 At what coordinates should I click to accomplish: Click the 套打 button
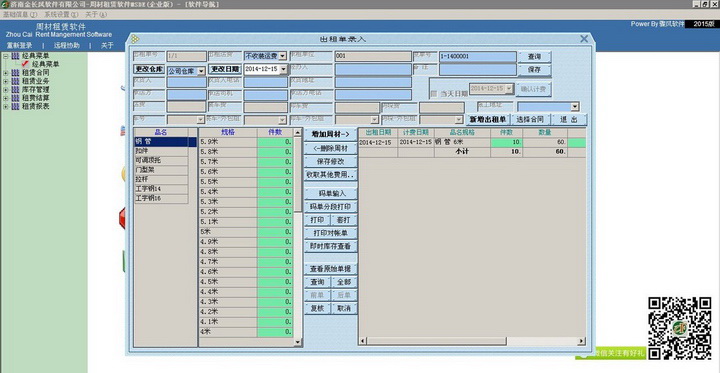click(x=344, y=220)
